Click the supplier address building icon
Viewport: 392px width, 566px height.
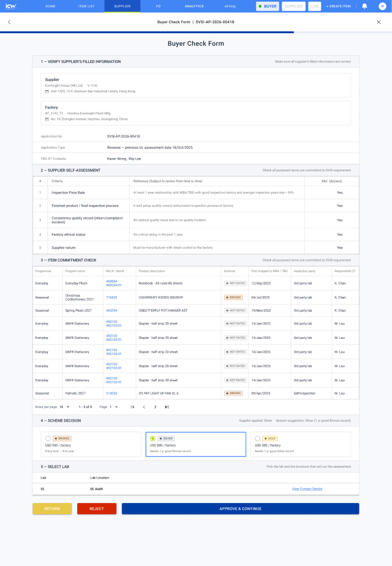pos(47,91)
